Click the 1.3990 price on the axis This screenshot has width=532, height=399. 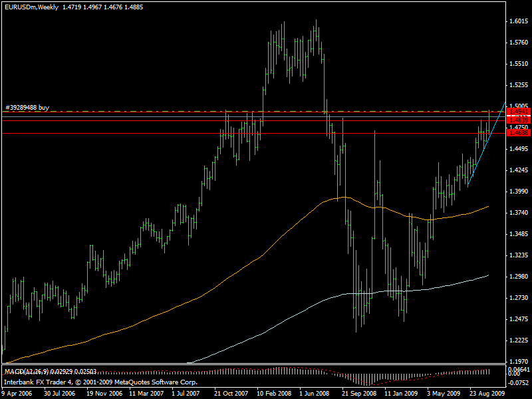pos(518,192)
